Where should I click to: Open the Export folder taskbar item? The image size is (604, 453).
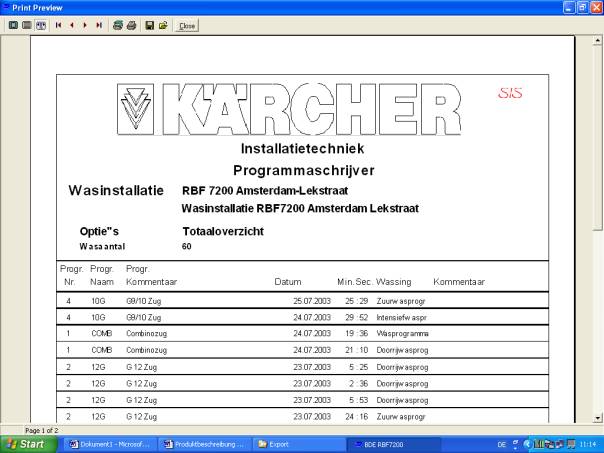300,445
